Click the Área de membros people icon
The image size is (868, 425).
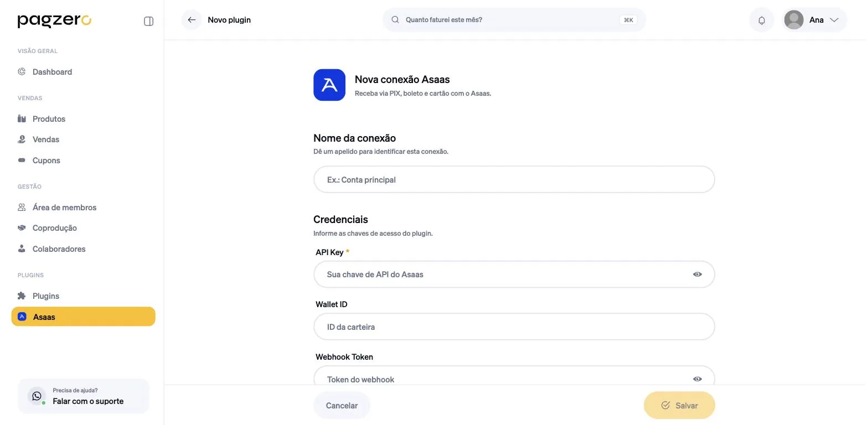point(22,207)
